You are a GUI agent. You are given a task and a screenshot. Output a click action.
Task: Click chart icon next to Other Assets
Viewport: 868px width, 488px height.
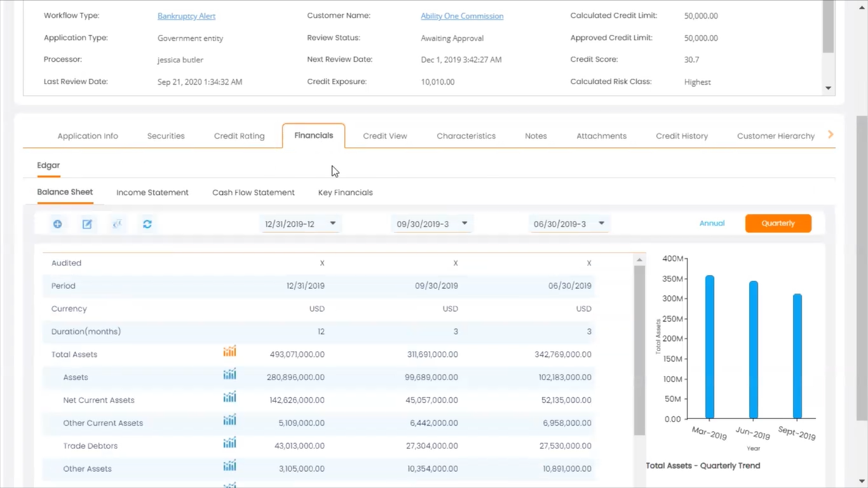click(229, 466)
